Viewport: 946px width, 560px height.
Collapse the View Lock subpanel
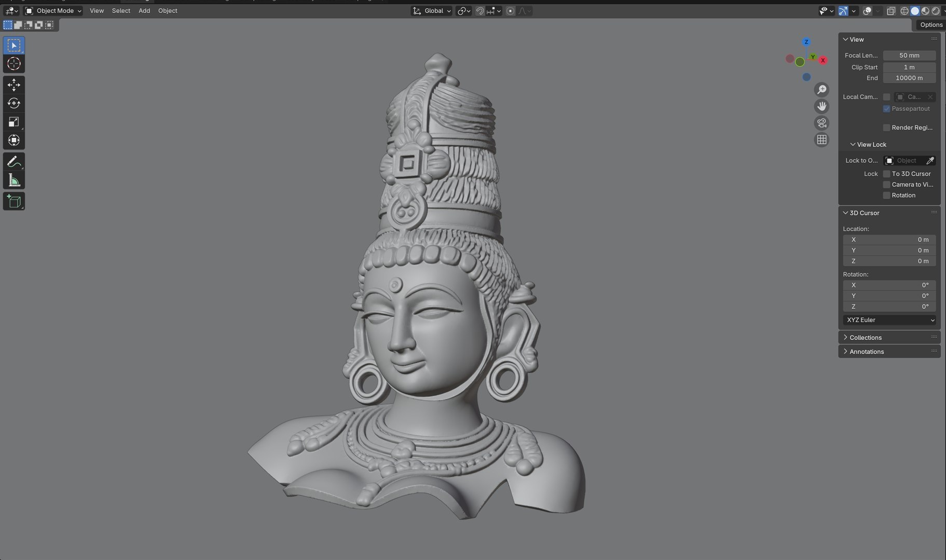[x=868, y=145]
